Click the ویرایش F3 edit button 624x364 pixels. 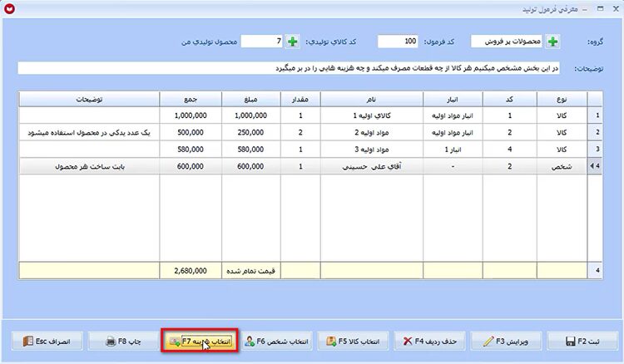click(x=506, y=342)
